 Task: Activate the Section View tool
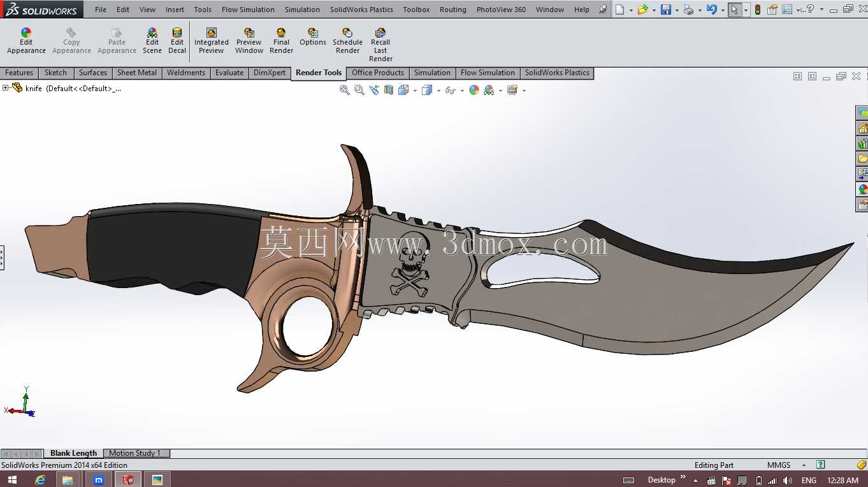click(389, 91)
